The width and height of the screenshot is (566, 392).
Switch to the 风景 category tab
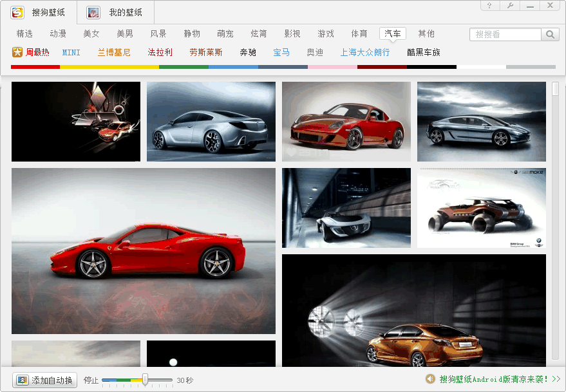(158, 33)
